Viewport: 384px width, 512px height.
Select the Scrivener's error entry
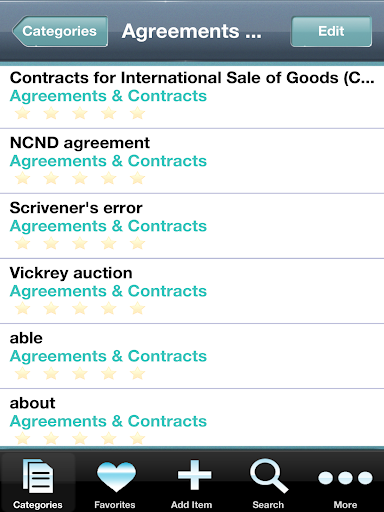coord(192,226)
